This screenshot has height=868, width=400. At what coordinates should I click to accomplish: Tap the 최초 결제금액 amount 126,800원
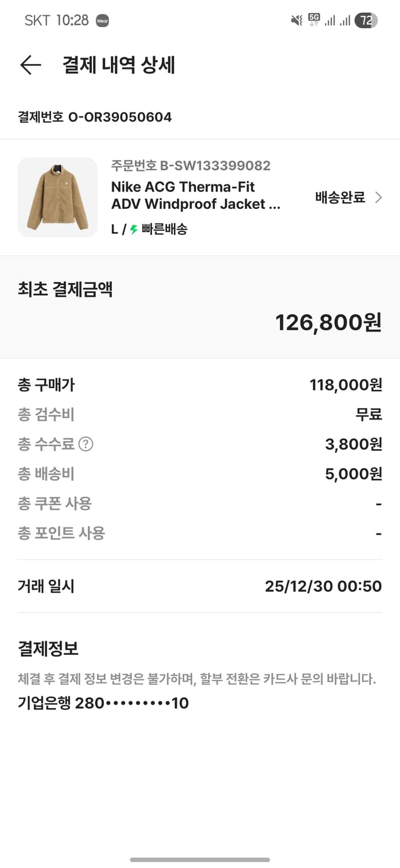pyautogui.click(x=329, y=322)
